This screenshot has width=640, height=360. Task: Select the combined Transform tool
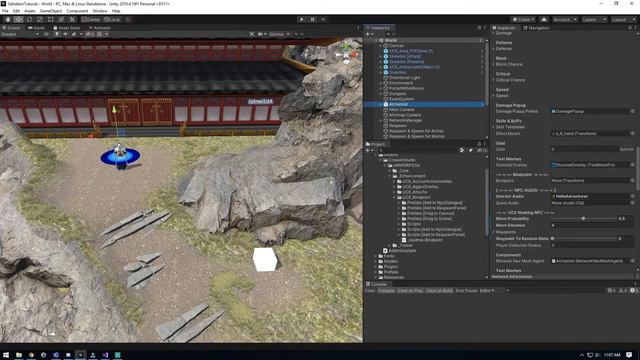(61, 19)
